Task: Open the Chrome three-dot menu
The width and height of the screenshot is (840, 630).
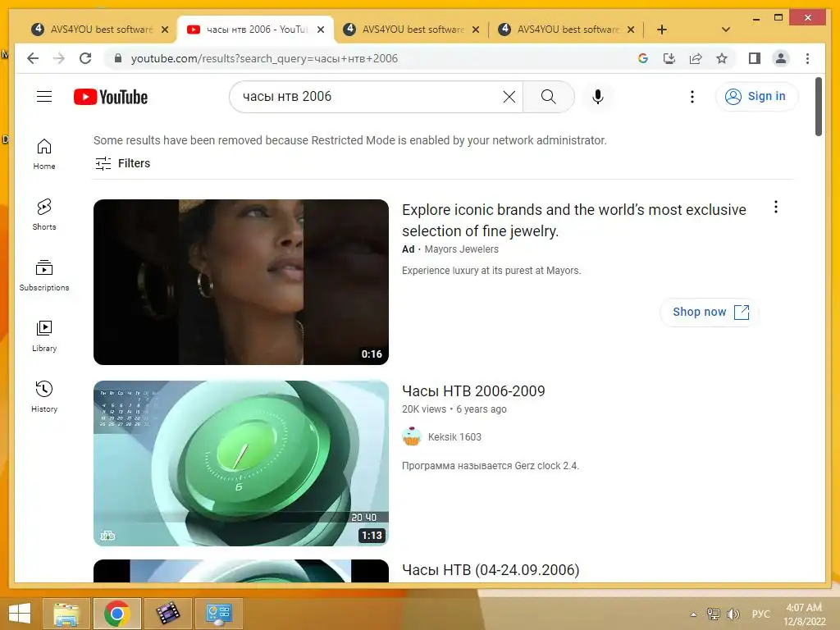Action: (807, 58)
